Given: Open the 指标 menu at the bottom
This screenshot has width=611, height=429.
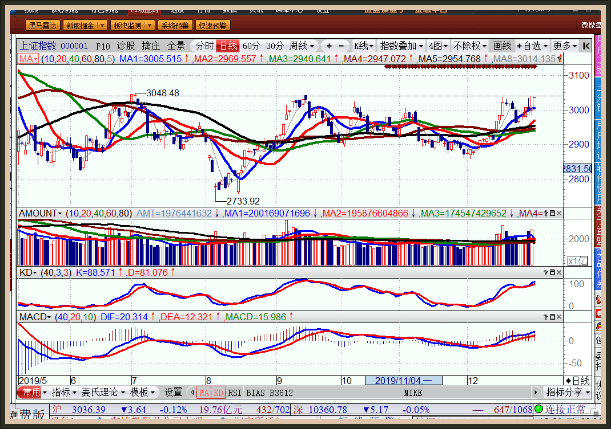Looking at the screenshot, I should [63, 392].
